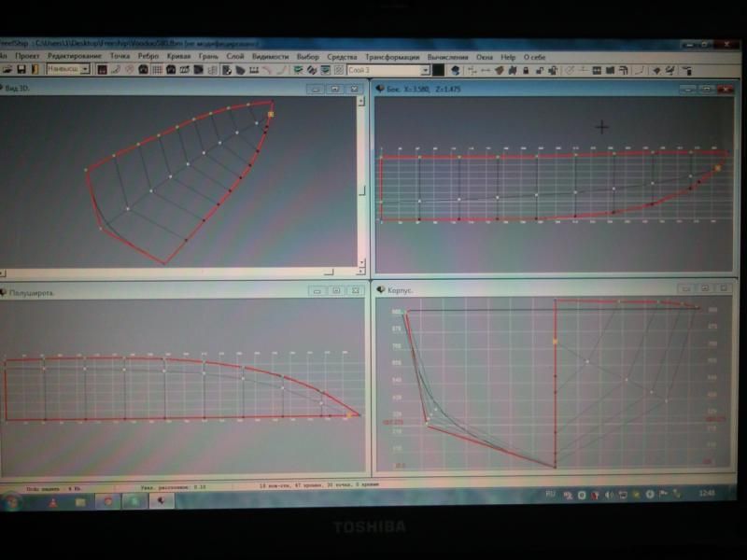
Task: Open the Трансформации menu
Action: [391, 57]
